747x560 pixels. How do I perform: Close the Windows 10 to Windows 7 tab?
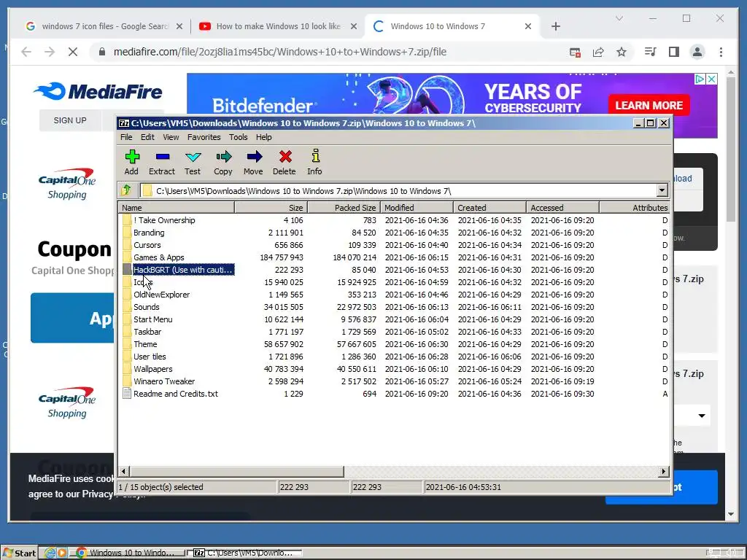pos(528,26)
